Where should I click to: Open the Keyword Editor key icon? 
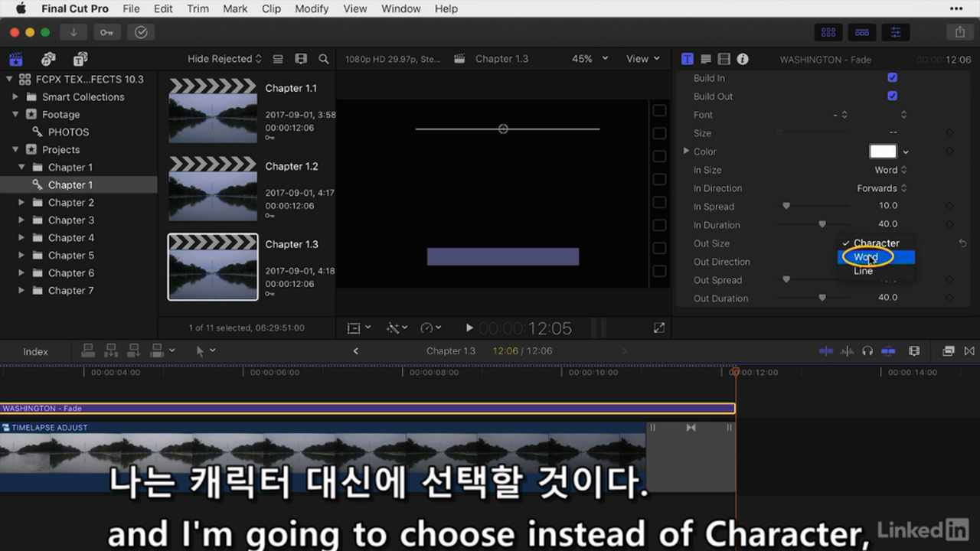(x=107, y=32)
